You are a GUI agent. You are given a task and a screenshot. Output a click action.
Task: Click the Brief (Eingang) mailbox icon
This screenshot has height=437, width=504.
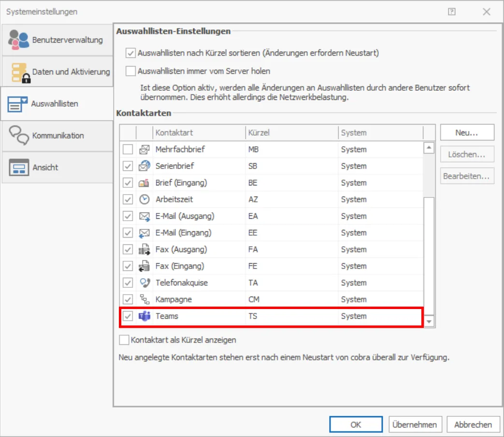click(x=144, y=183)
